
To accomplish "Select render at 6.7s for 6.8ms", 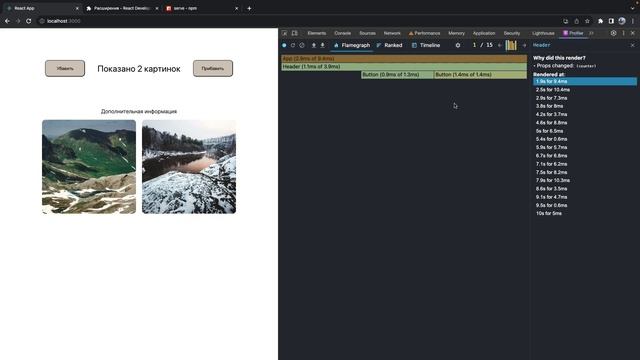I will (x=584, y=156).
